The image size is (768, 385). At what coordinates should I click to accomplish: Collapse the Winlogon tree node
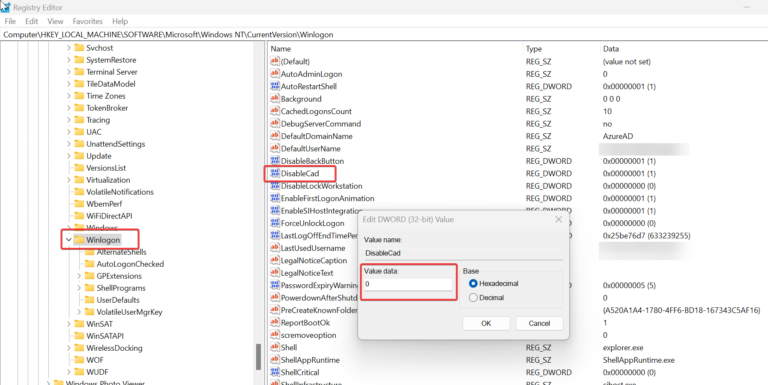[69, 240]
